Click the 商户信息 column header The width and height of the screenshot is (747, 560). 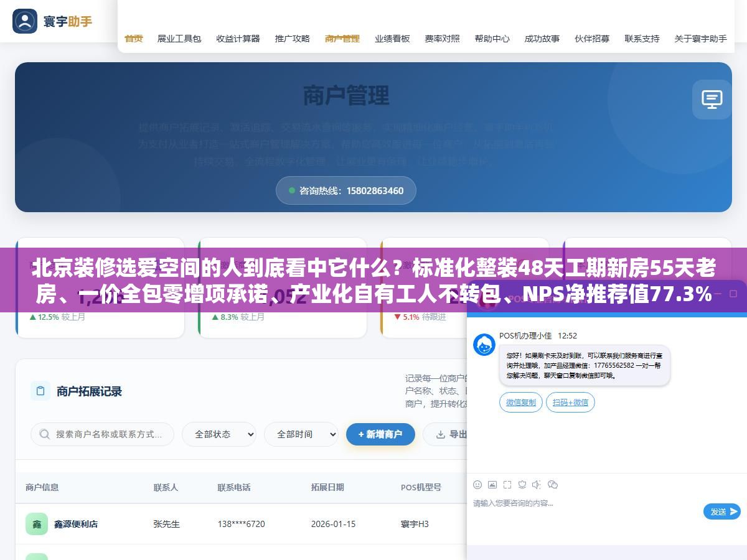pos(42,487)
